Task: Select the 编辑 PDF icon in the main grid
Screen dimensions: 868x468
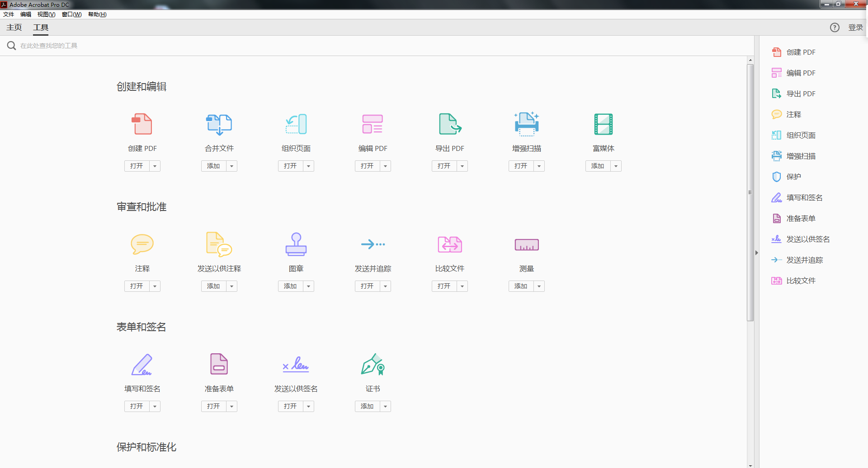Action: 373,124
